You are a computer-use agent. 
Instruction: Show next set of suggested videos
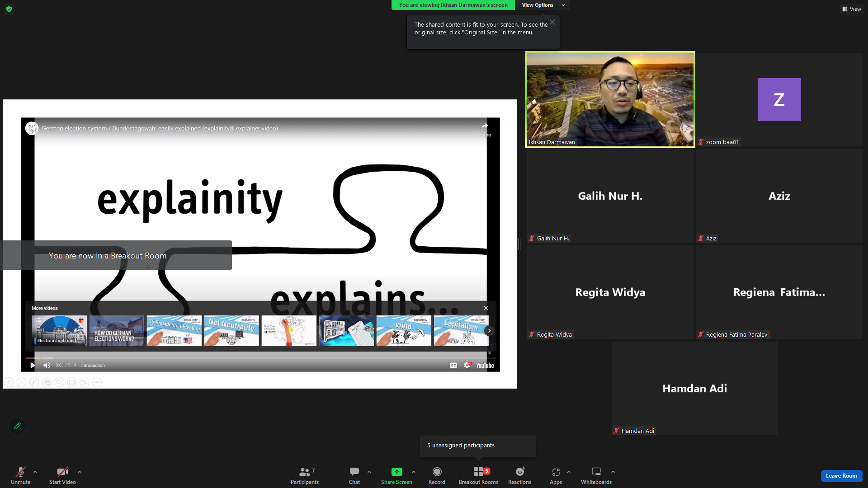pos(489,331)
